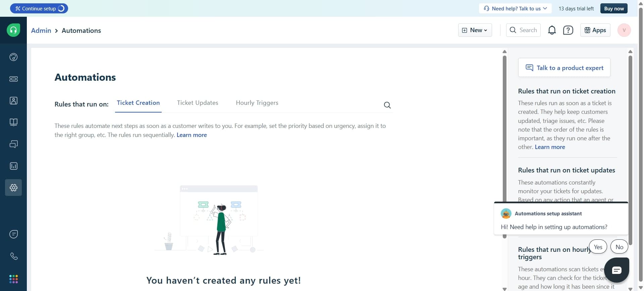644x291 pixels.
Task: Open the Contacts icon in sidebar
Action: [x=13, y=101]
